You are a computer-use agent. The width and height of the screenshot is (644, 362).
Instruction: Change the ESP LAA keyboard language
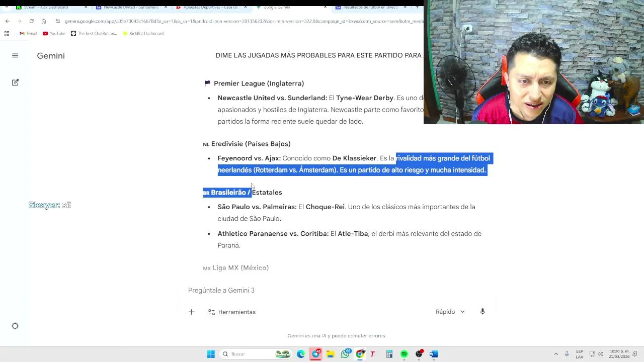point(580,354)
